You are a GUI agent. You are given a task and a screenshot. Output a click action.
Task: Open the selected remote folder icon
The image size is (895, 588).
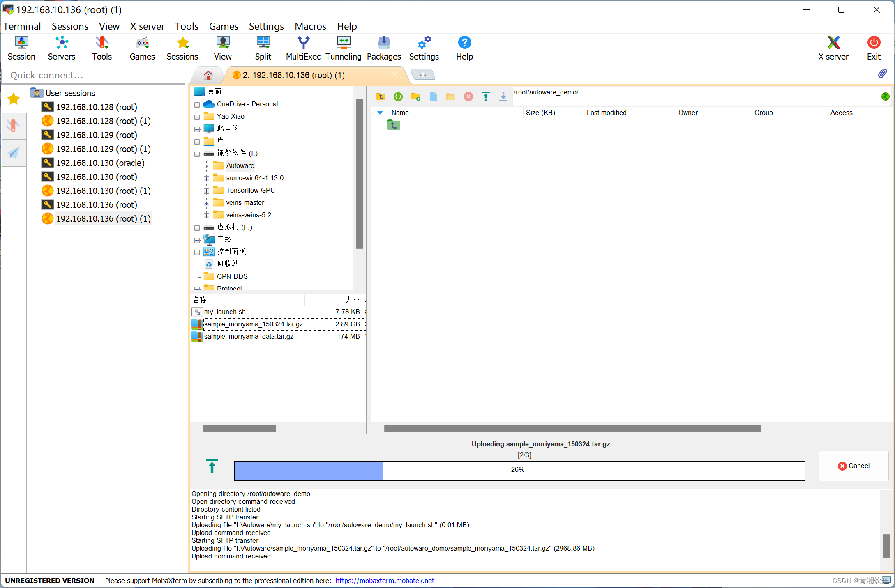[x=451, y=96]
